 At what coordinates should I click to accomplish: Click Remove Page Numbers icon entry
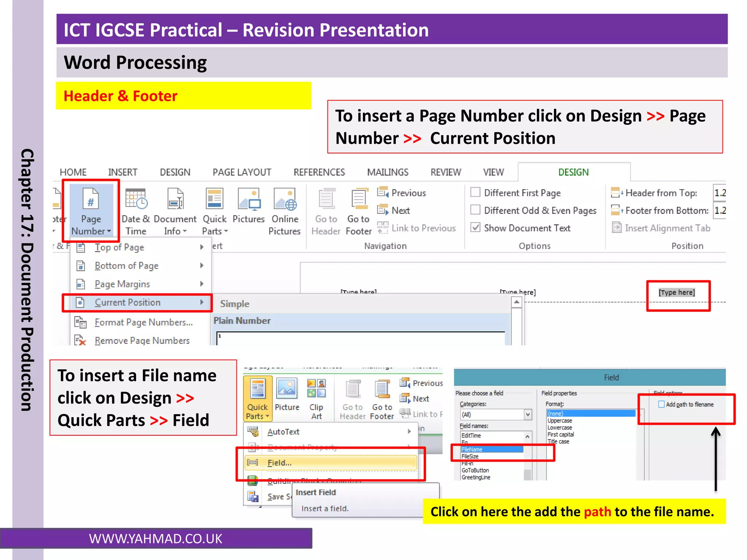point(80,341)
